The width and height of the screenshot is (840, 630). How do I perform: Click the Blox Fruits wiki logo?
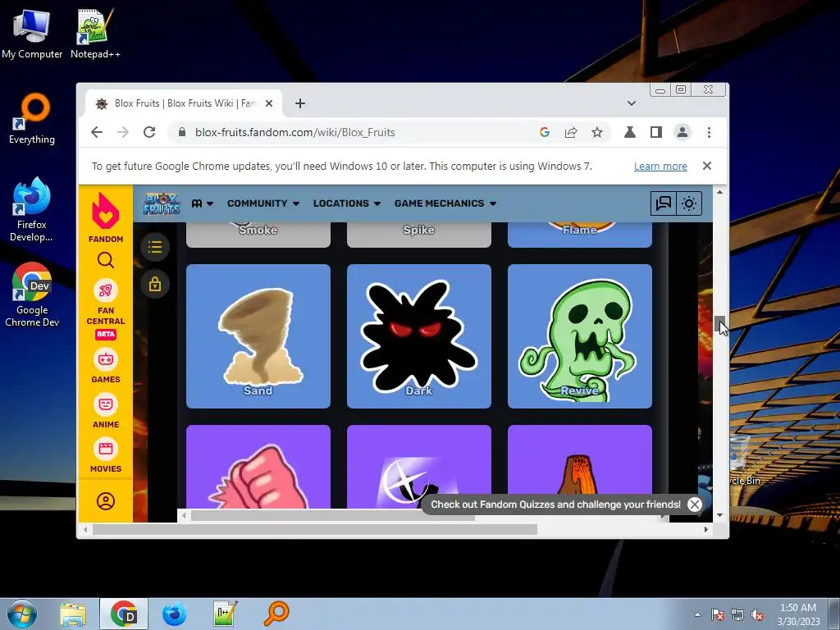click(x=162, y=203)
